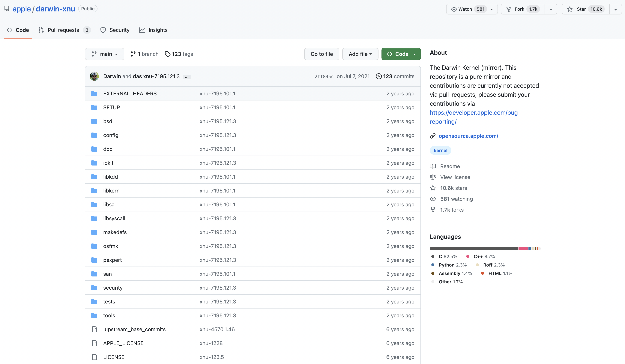Open the developer.apple.com bug-reporting link
This screenshot has width=625, height=364.
click(x=475, y=117)
